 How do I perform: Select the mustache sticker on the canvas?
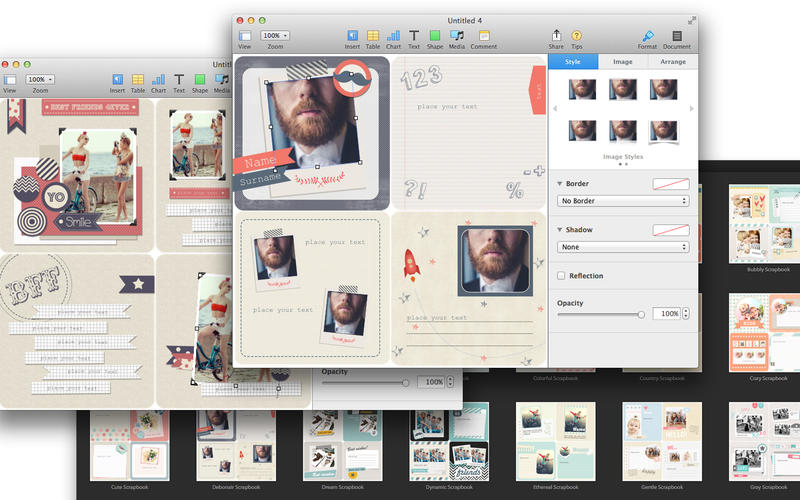[x=352, y=78]
